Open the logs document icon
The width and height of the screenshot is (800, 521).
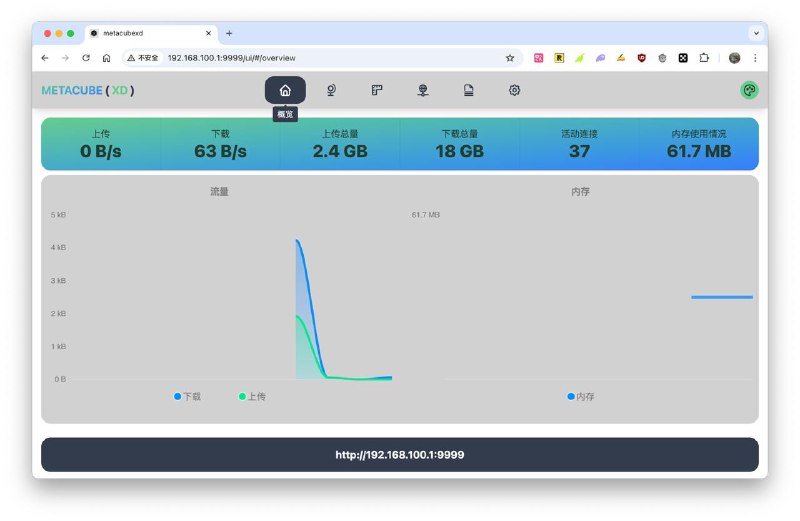(x=468, y=90)
